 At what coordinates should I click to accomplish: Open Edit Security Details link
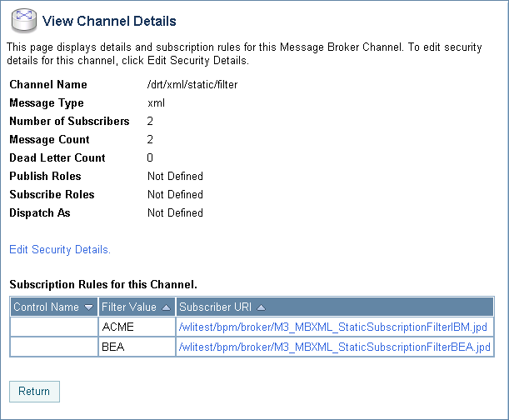click(60, 249)
